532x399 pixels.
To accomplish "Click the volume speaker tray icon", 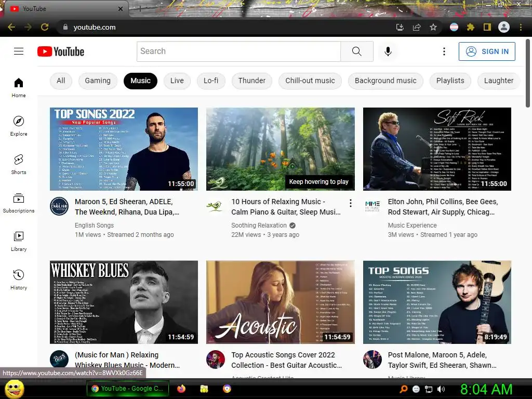I will pyautogui.click(x=441, y=389).
